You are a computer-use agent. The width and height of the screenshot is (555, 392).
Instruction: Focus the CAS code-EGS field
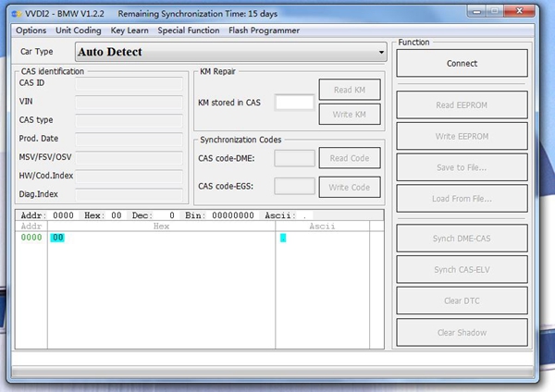point(294,186)
